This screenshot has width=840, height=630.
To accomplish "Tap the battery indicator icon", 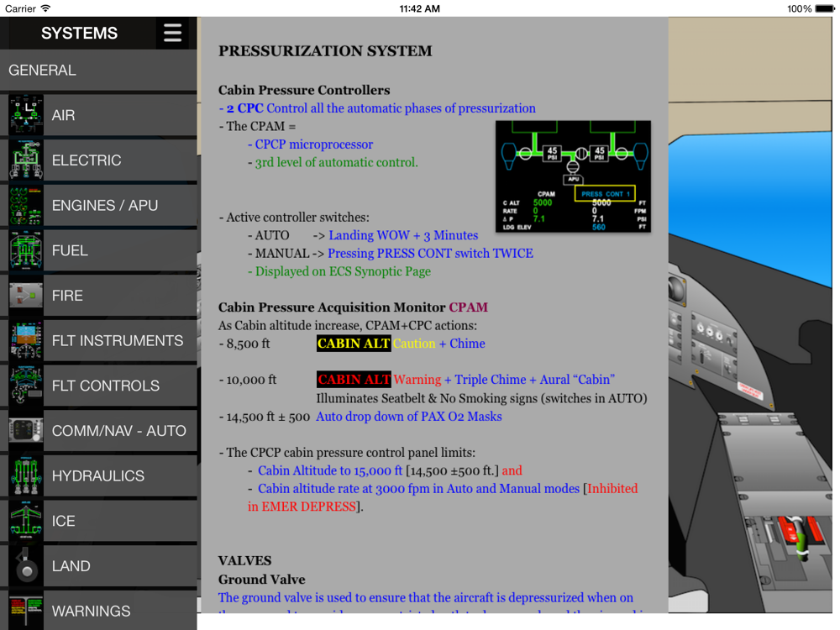I will (x=825, y=8).
